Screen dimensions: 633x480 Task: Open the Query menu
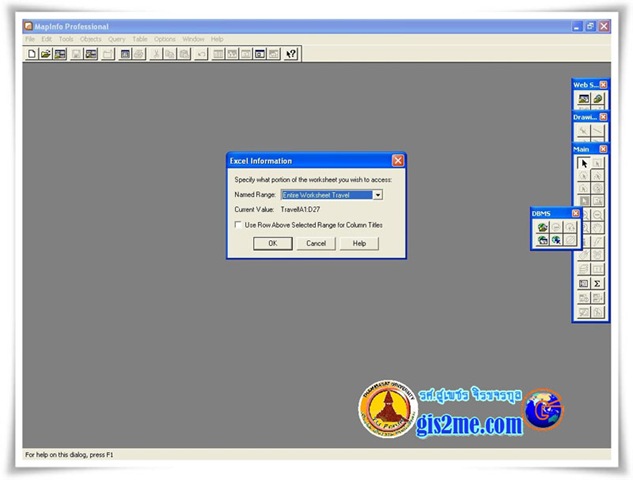[x=117, y=39]
